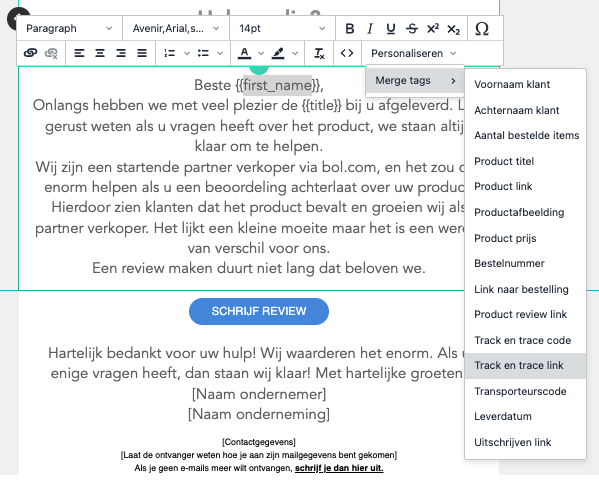Remove link with unlink icon
The height and width of the screenshot is (483, 599).
coord(51,53)
